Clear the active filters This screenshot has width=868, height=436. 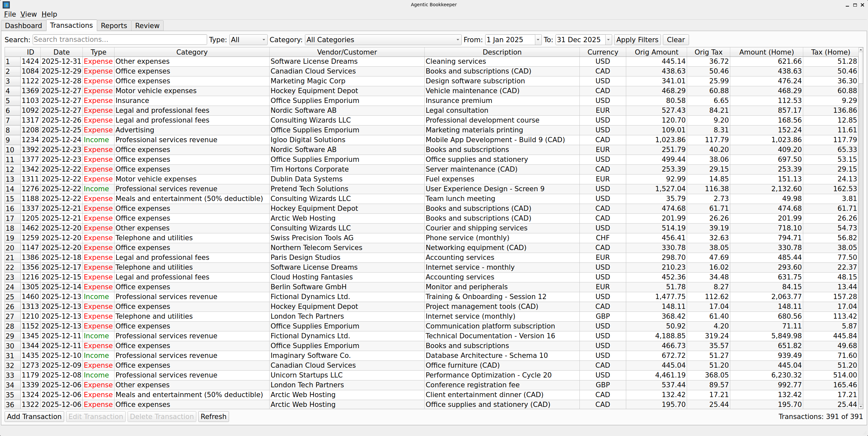pos(675,40)
